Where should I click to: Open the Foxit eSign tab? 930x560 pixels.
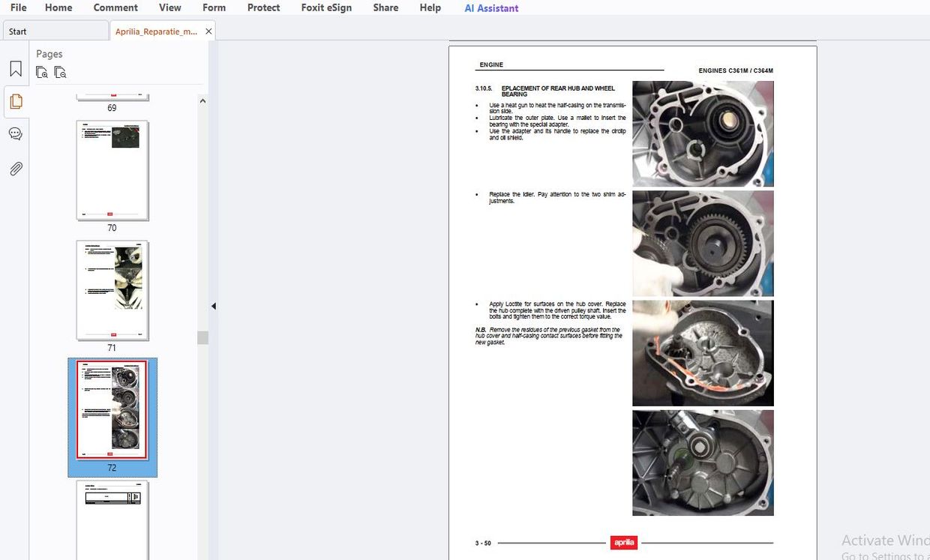point(326,7)
